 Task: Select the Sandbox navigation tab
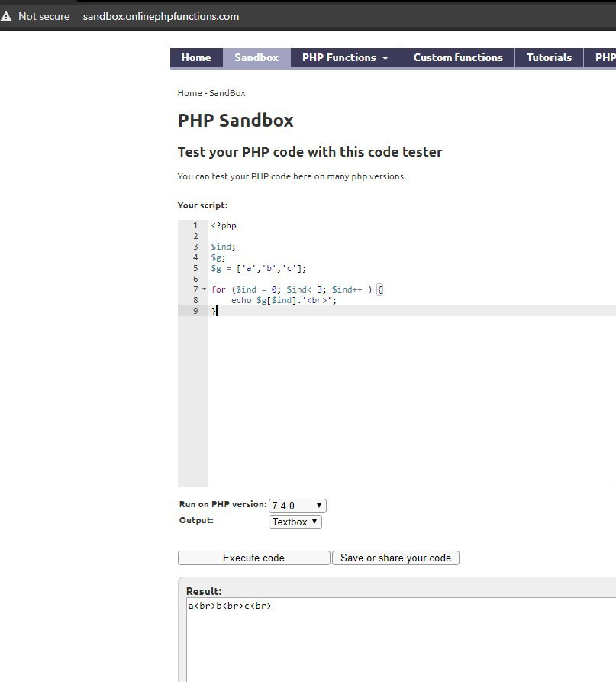pos(256,57)
